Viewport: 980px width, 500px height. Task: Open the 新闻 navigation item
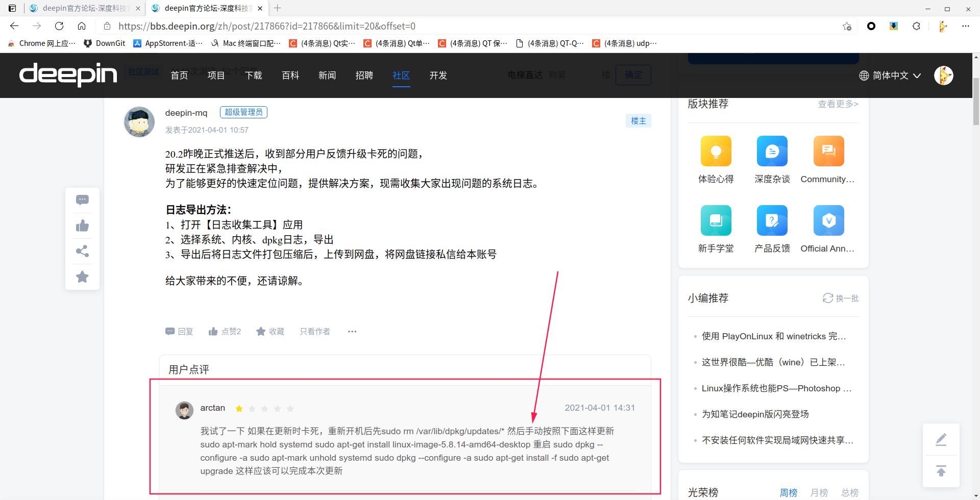point(327,76)
